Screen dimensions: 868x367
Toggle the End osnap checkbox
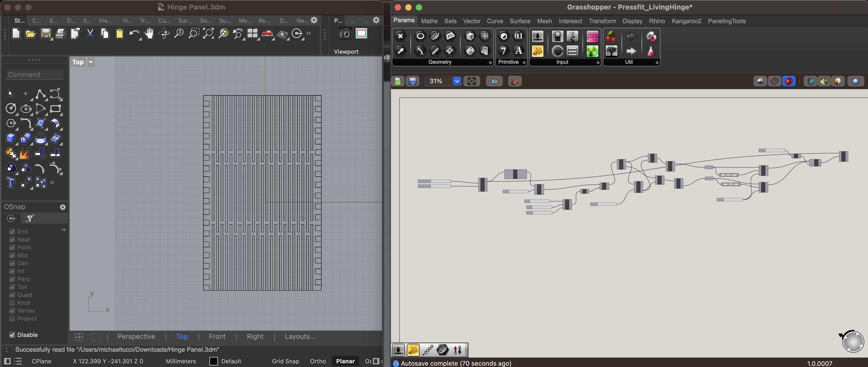12,231
